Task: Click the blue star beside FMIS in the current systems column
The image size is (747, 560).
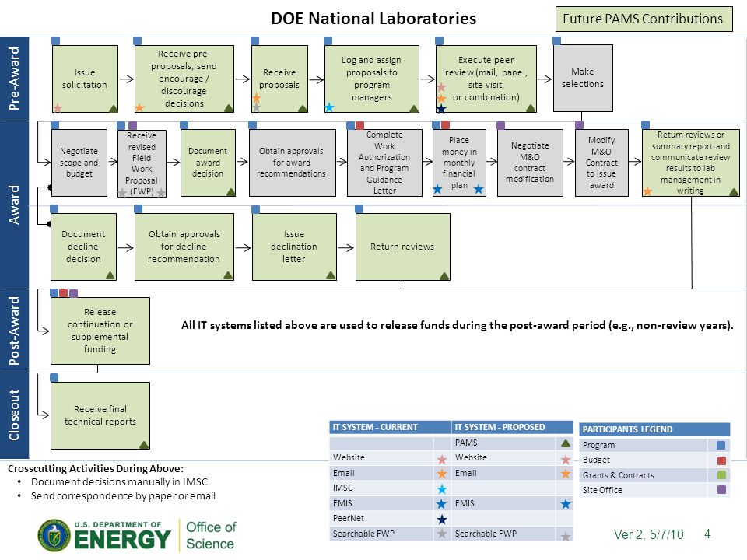Action: point(442,503)
